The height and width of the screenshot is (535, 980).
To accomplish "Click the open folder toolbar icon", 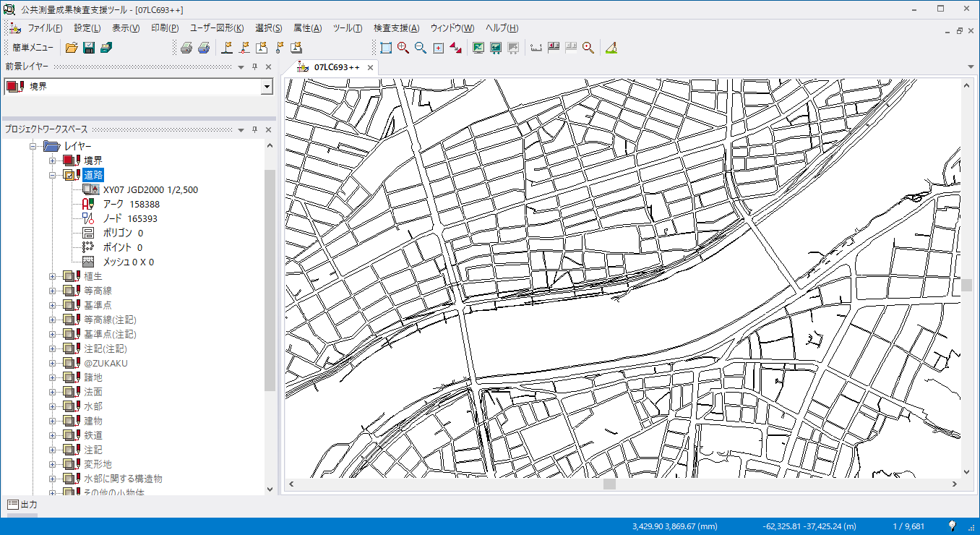I will [71, 48].
